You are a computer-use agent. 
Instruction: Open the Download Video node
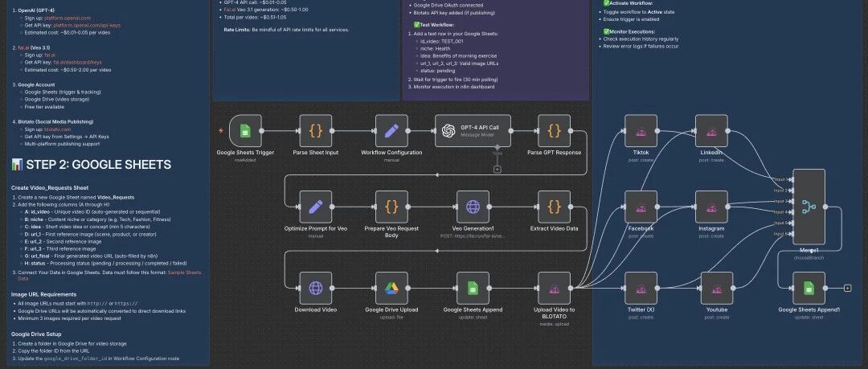[316, 288]
